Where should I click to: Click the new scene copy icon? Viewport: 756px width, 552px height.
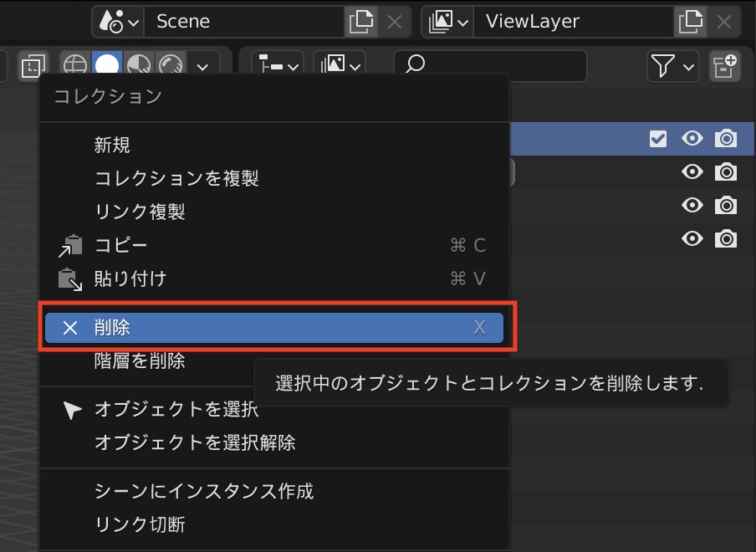click(x=360, y=22)
